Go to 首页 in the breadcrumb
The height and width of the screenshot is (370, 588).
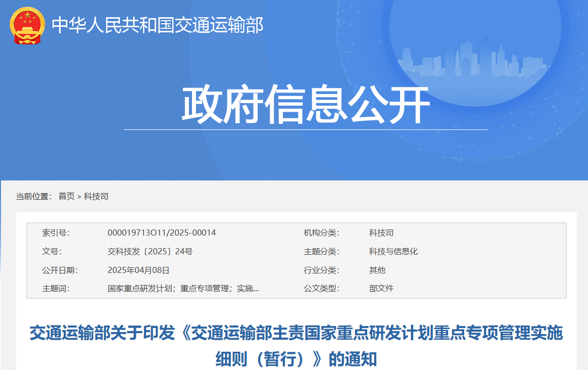click(66, 196)
